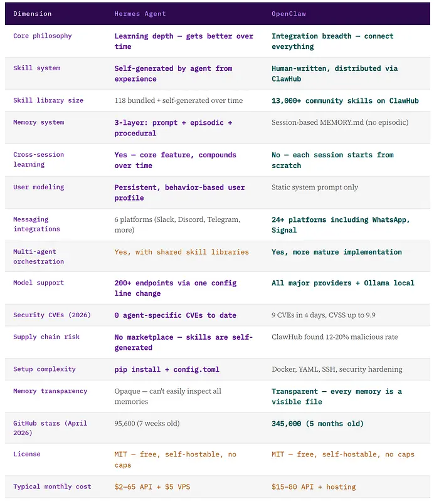Click the Hermes Agent column header

140,14
